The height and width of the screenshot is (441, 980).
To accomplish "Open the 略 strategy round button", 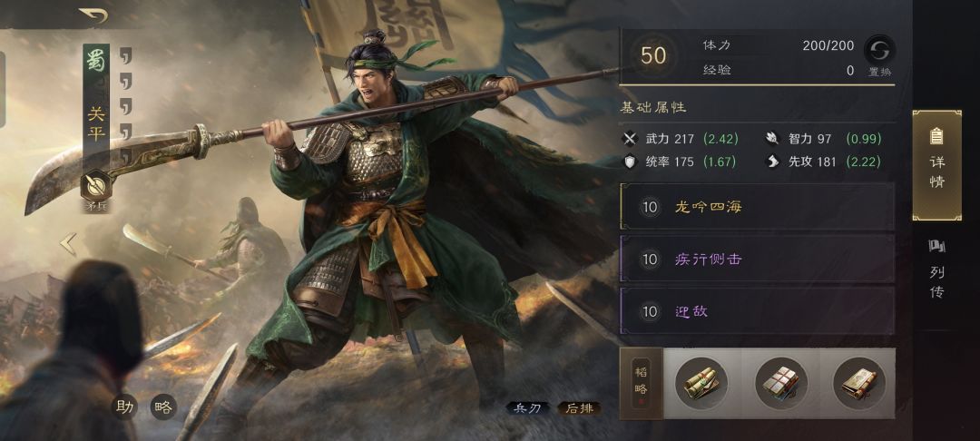I will tap(163, 407).
